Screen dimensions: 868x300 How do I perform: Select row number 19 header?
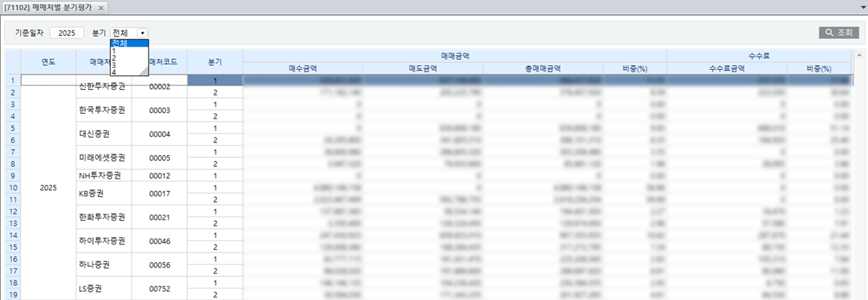point(13,295)
